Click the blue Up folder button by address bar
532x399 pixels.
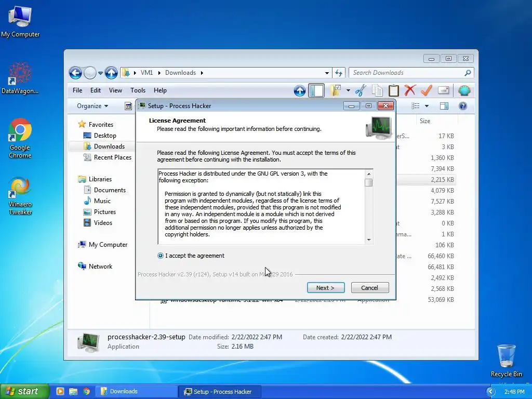111,73
